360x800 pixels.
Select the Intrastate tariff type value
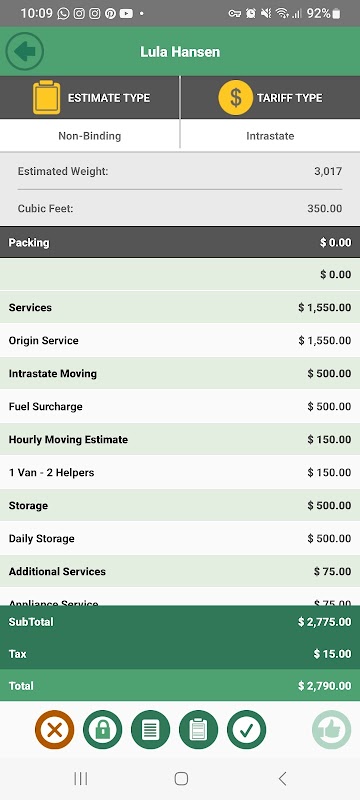pyautogui.click(x=270, y=136)
